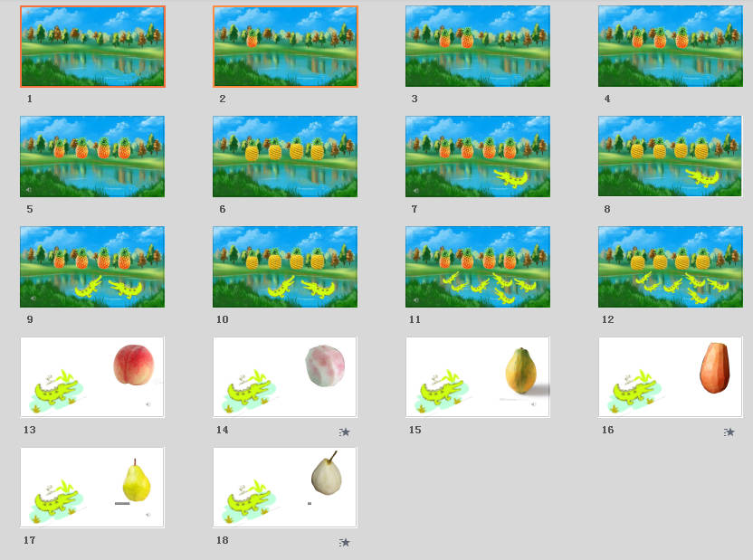Screen dimensions: 753x560
Task: Select slide 17 with the yellow pear
Action: [x=92, y=488]
